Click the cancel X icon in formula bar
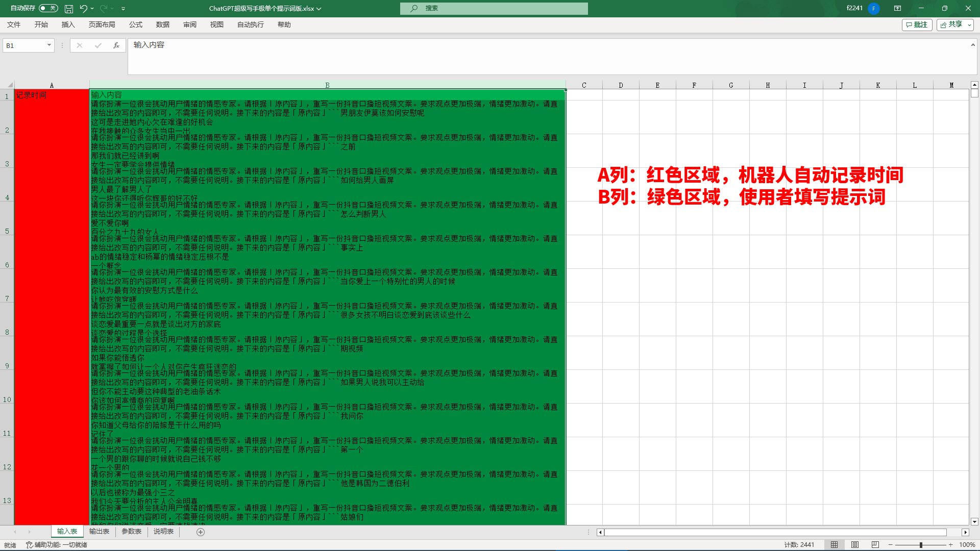This screenshot has width=980, height=551. [80, 45]
